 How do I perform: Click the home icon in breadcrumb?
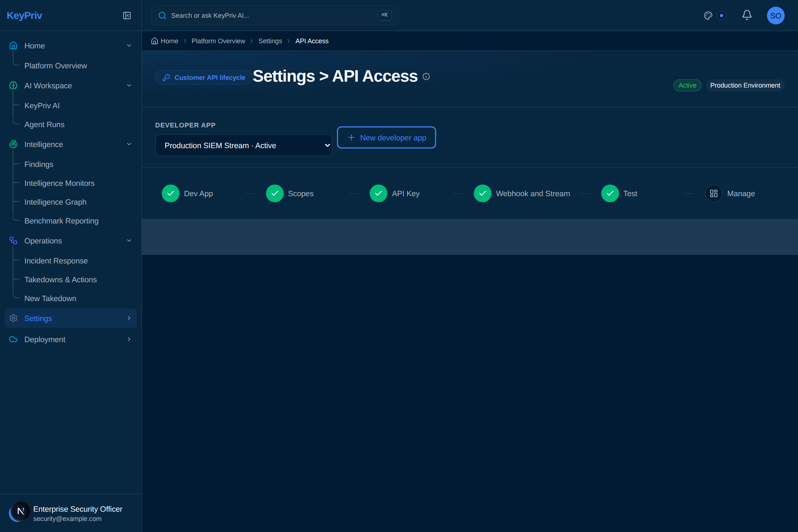154,41
